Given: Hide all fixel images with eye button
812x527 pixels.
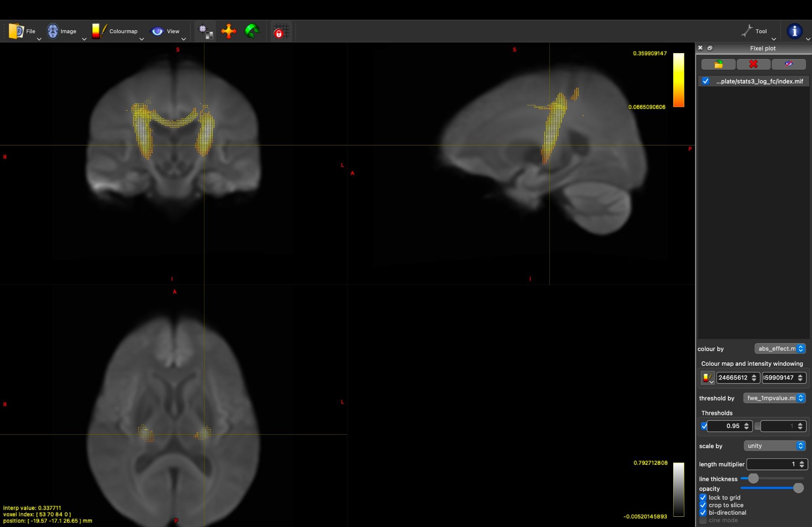Looking at the screenshot, I should click(x=789, y=64).
